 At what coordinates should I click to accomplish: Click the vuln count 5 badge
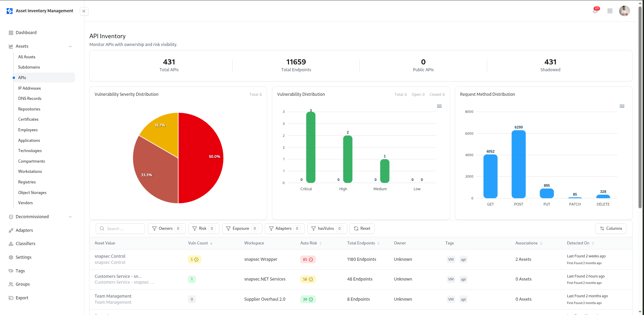[x=194, y=259]
